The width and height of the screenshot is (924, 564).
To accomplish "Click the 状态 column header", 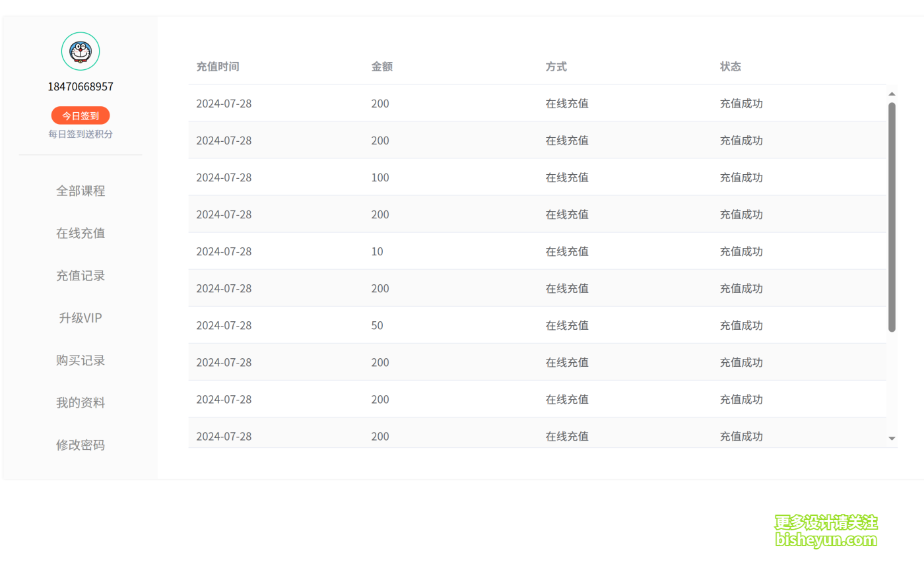I will tap(731, 67).
